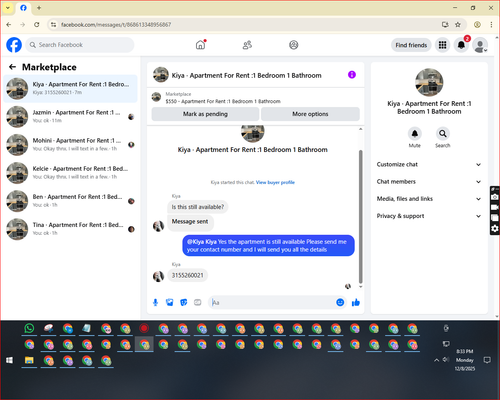This screenshot has height=400, width=500.
Task: Open Ben apartment conversation
Action: pos(70,201)
